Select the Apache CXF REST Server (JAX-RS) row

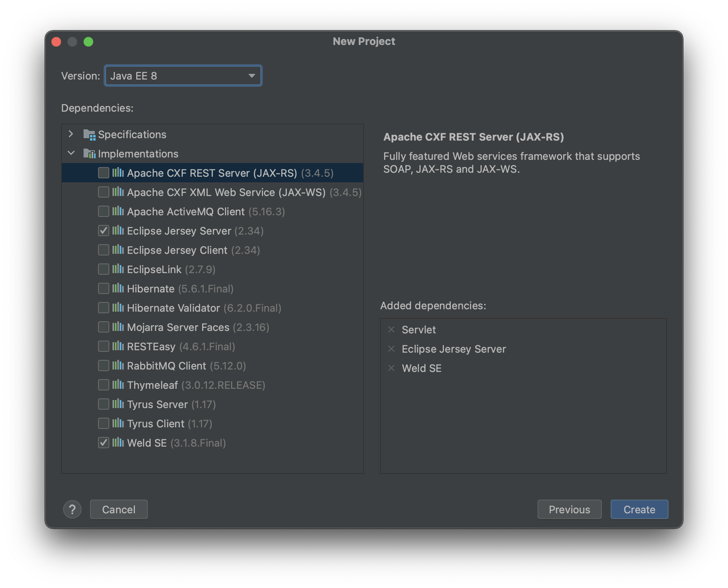pyautogui.click(x=213, y=173)
